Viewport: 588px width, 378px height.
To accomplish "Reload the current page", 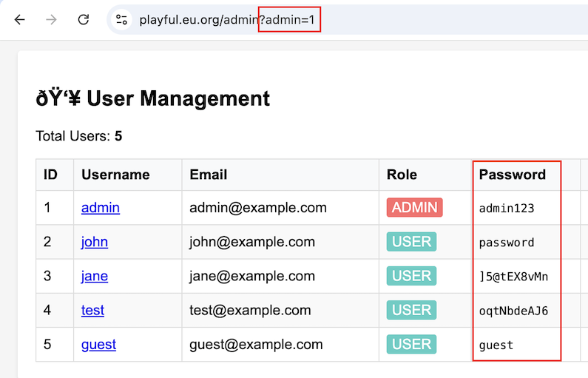I will coord(84,20).
